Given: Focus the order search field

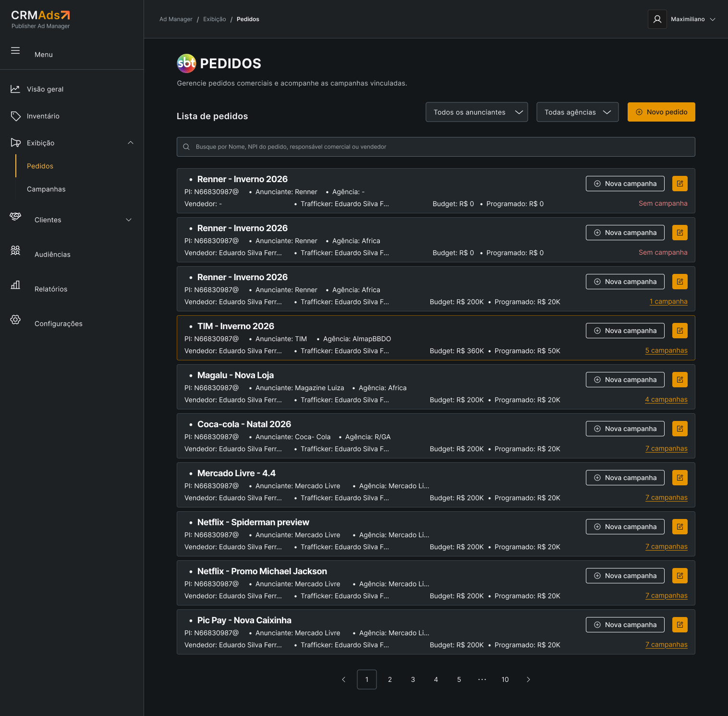Looking at the screenshot, I should point(436,147).
